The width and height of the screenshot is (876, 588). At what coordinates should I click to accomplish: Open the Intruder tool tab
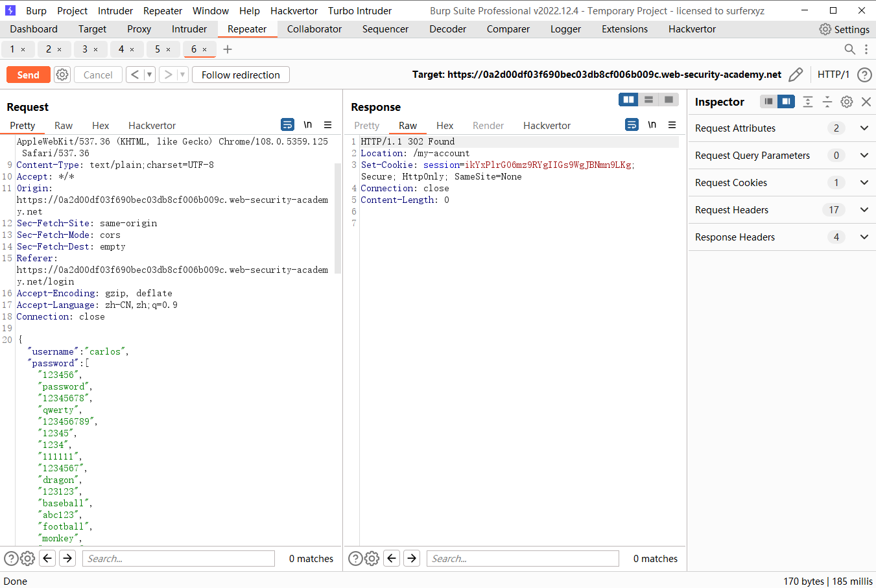coord(189,29)
